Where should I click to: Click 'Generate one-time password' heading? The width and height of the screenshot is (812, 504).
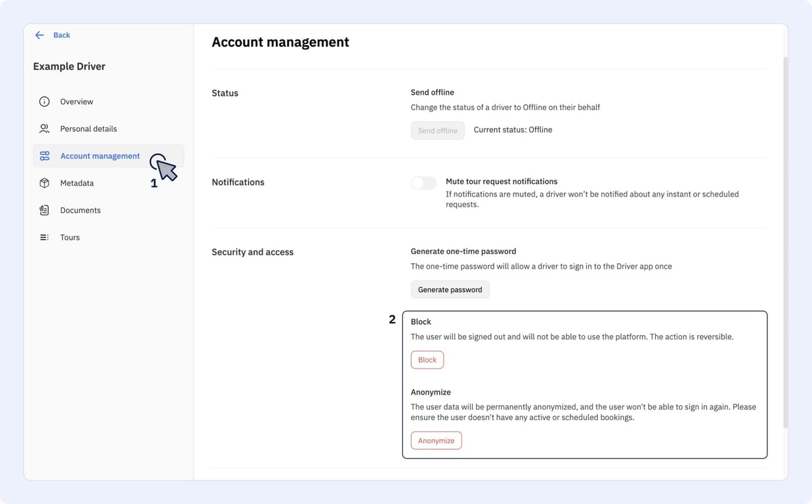[463, 251]
